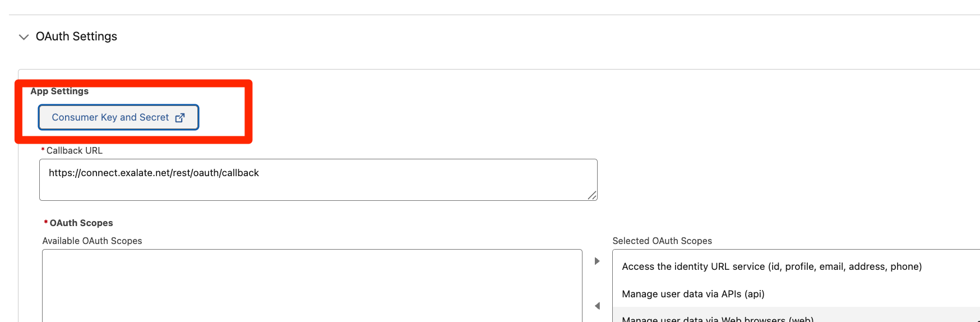Click the OAuth Settings section heading

click(76, 36)
